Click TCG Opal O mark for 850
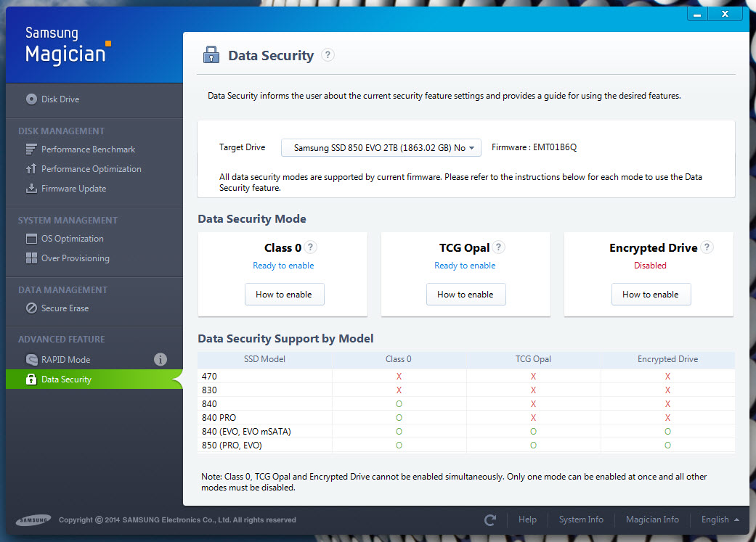756x542 pixels. (533, 445)
